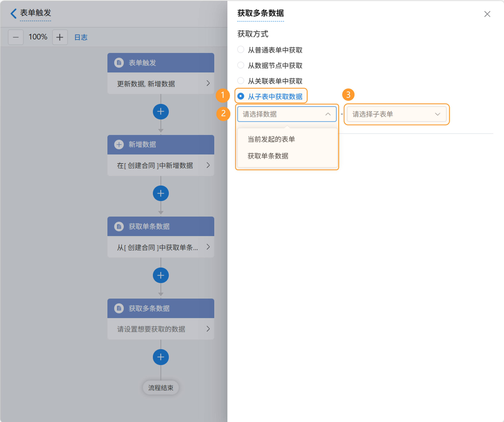Image resolution: width=504 pixels, height=422 pixels.
Task: Click the zoom in plus button
Action: 60,37
